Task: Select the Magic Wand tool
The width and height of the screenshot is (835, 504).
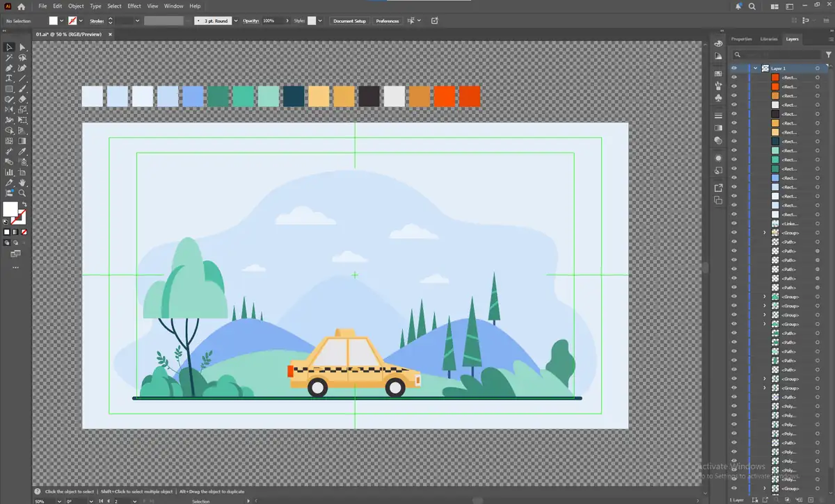Action: point(9,58)
